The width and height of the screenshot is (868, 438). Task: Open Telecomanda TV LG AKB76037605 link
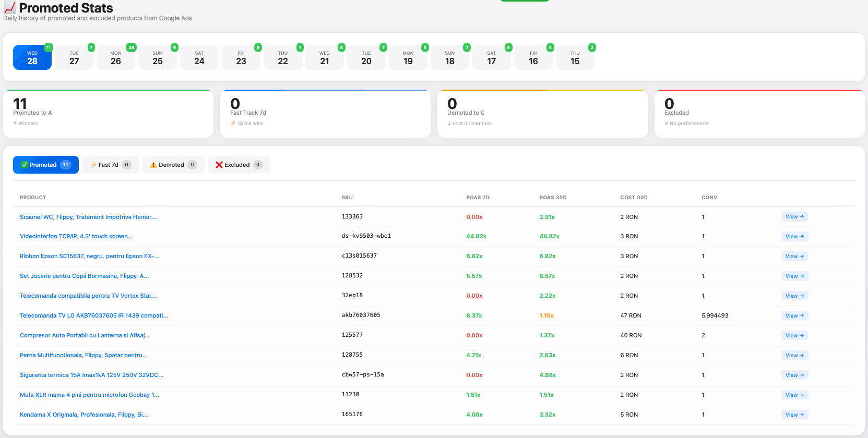(x=94, y=315)
